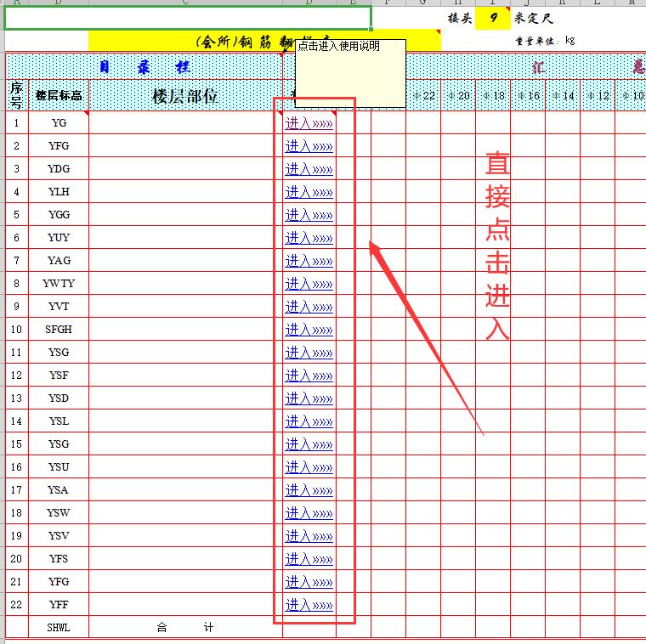Click the 合计 cell in the bottom row
The height and width of the screenshot is (644, 646).
pyautogui.click(x=184, y=628)
